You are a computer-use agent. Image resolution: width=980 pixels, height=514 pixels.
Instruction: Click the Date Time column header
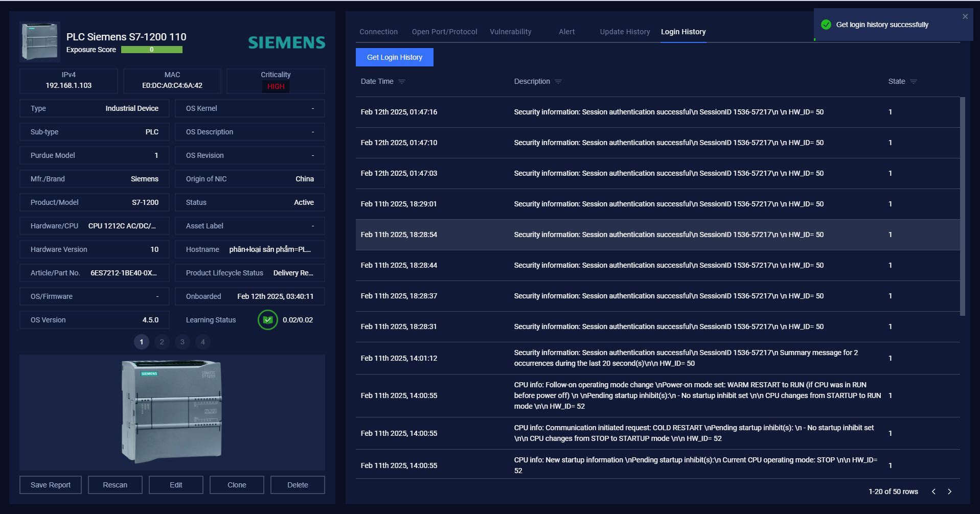(x=377, y=81)
